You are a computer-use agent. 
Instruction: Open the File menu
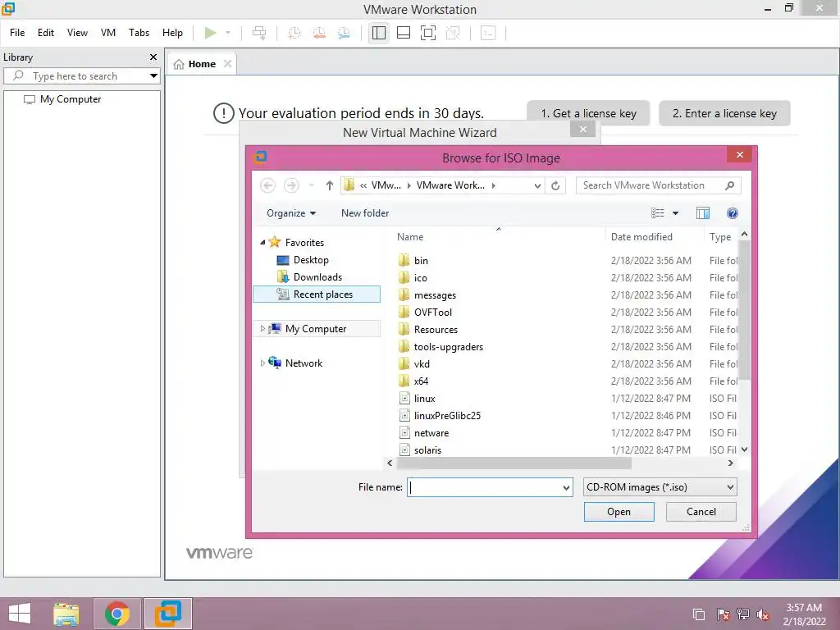tap(17, 33)
